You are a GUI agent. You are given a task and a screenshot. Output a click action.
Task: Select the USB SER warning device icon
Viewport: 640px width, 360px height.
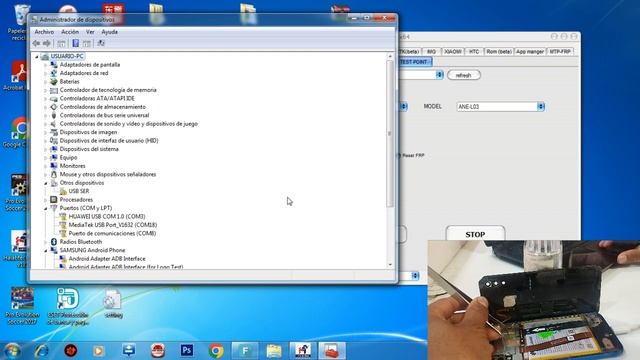[x=63, y=191]
